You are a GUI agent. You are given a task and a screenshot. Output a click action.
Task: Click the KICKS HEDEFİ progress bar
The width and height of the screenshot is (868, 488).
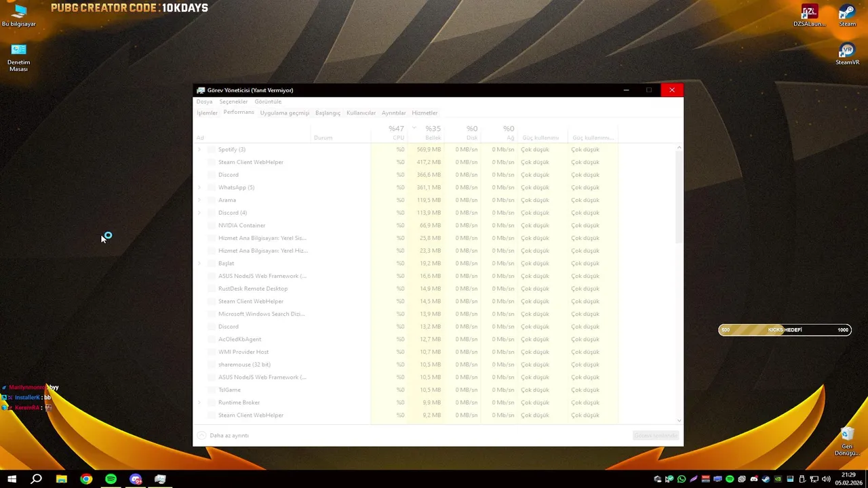tap(785, 330)
